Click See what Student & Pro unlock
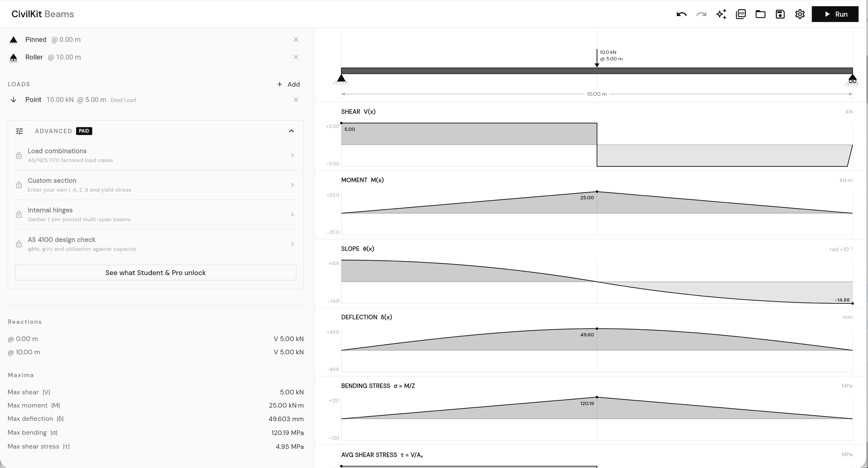 [156, 273]
